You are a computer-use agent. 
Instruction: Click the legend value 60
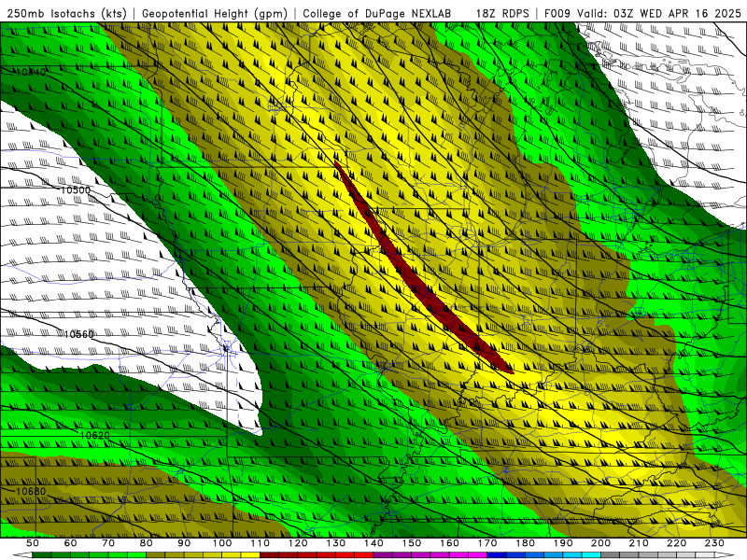(71, 543)
